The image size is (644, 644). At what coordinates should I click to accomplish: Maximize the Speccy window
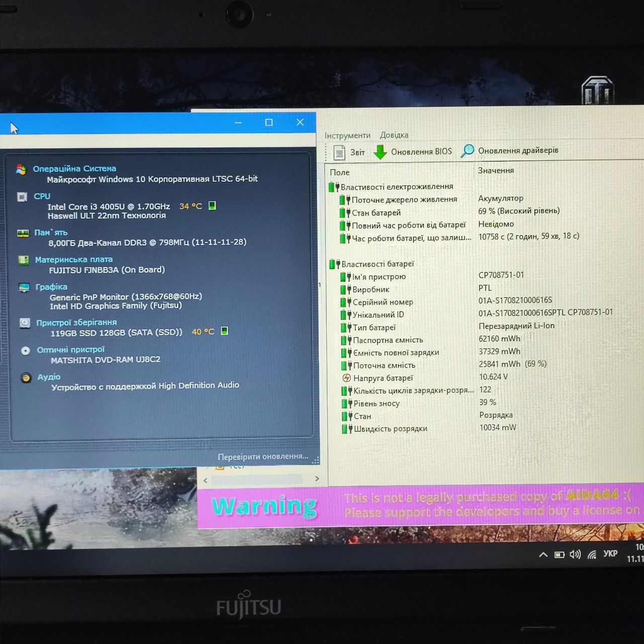pos(269,122)
